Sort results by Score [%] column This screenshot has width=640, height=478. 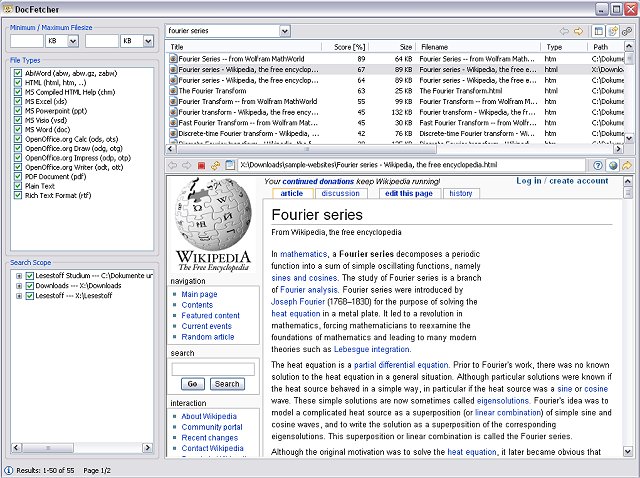(x=348, y=47)
